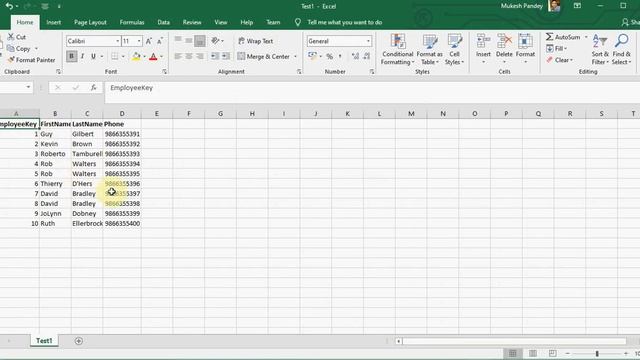Open the font size dropdown
The width and height of the screenshot is (640, 360).
(x=139, y=41)
